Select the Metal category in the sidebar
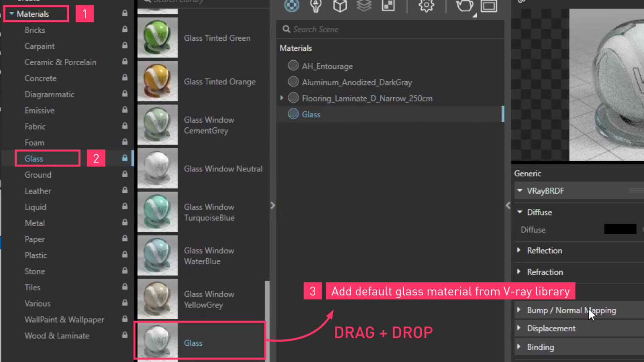Screen dimensions: 644x362 [35, 223]
